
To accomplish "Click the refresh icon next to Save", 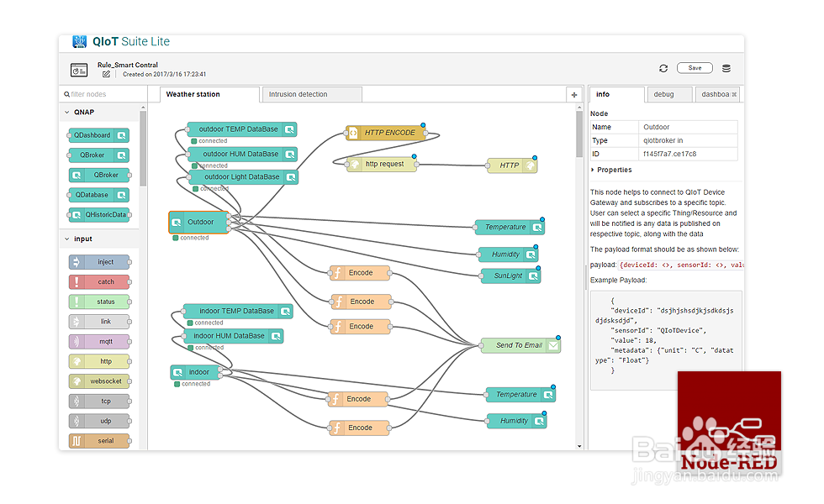I will point(663,68).
